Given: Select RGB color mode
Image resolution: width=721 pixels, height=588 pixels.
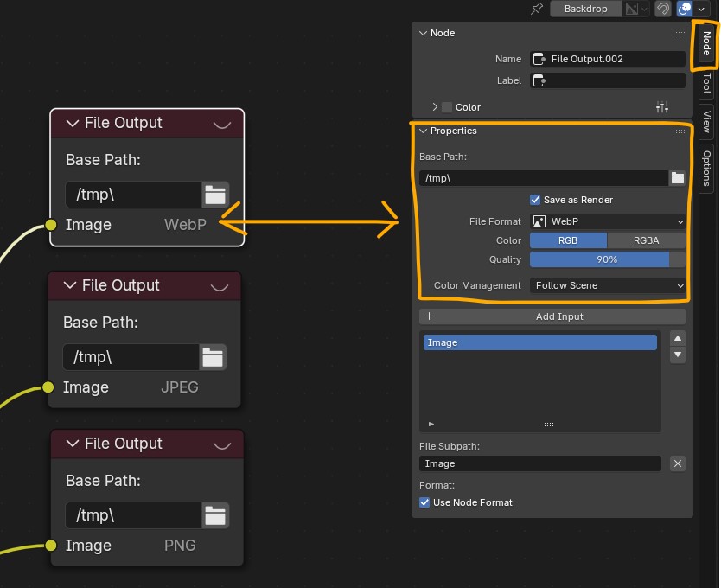Looking at the screenshot, I should coord(568,240).
